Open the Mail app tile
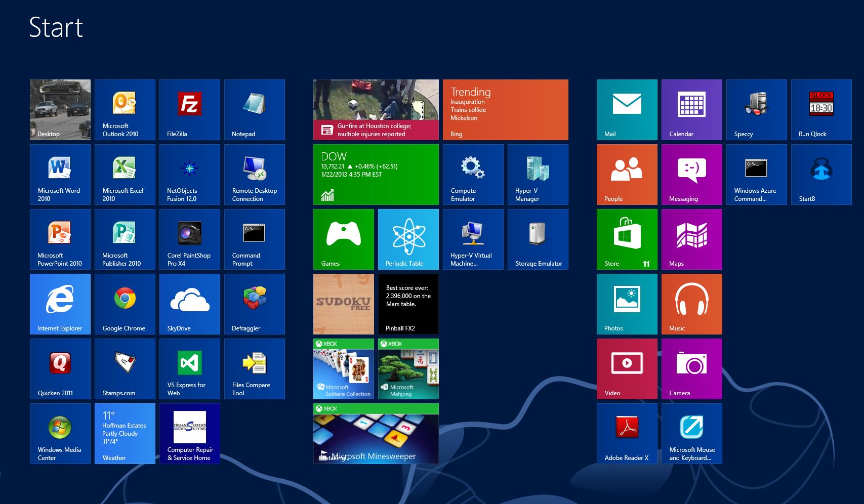 click(627, 109)
